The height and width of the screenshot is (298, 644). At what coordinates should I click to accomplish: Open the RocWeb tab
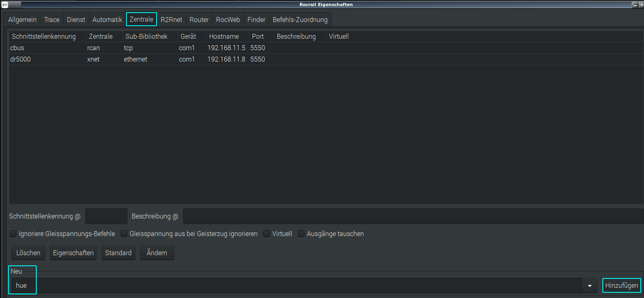coord(228,20)
